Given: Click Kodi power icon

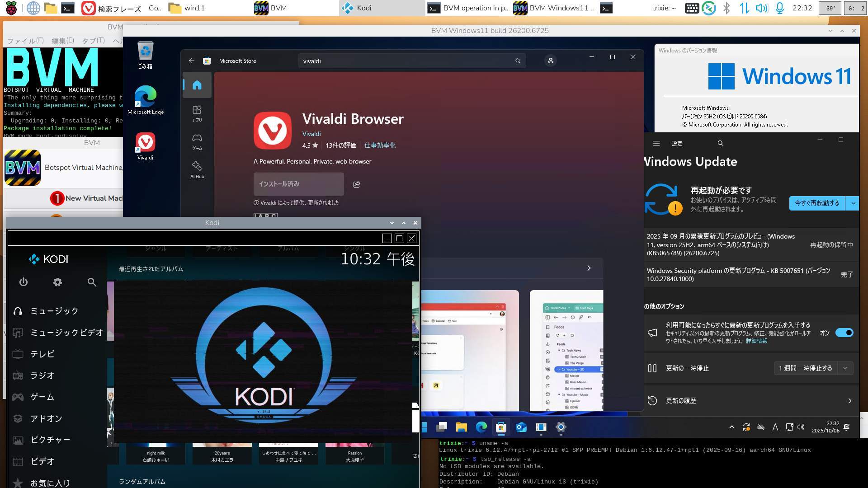Looking at the screenshot, I should tap(24, 282).
